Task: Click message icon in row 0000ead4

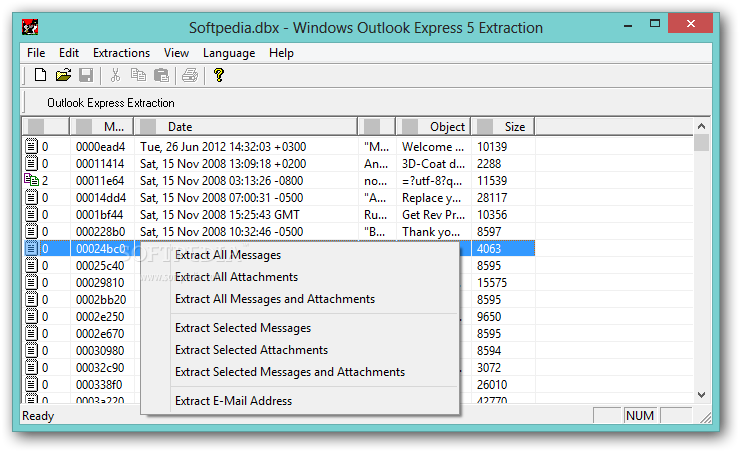Action: pos(31,146)
